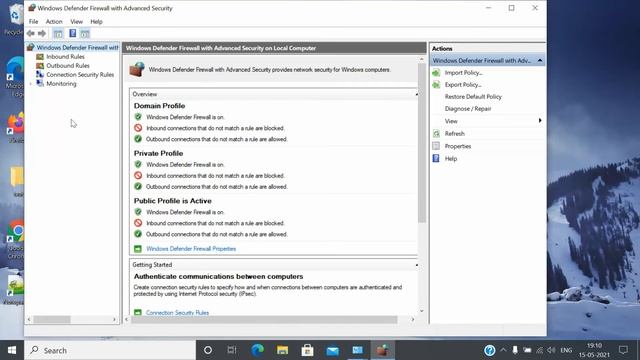Screen dimensions: 640x360
Task: Toggle the Show/Hide Action Pane toolbar icon
Action: click(85, 33)
